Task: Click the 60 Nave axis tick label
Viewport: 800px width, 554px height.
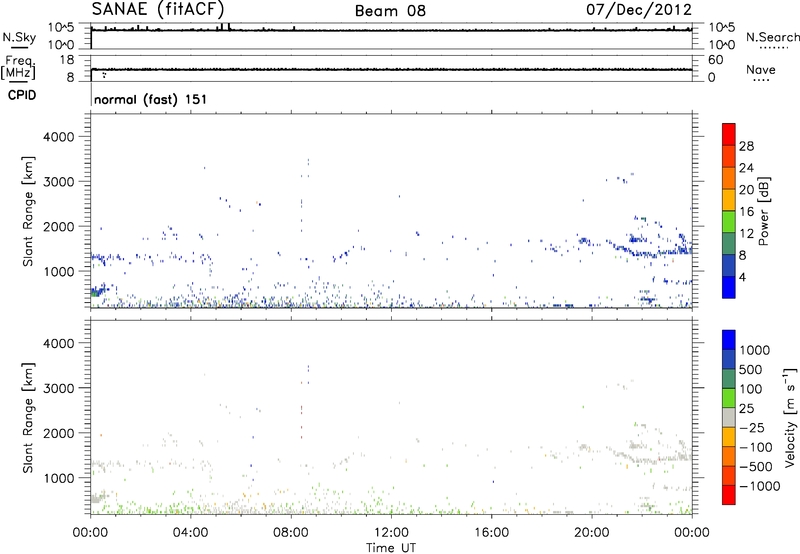Action: [x=715, y=60]
